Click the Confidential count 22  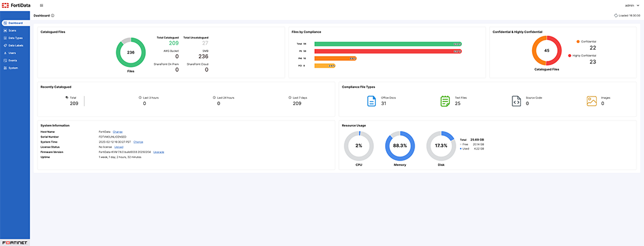[593, 48]
